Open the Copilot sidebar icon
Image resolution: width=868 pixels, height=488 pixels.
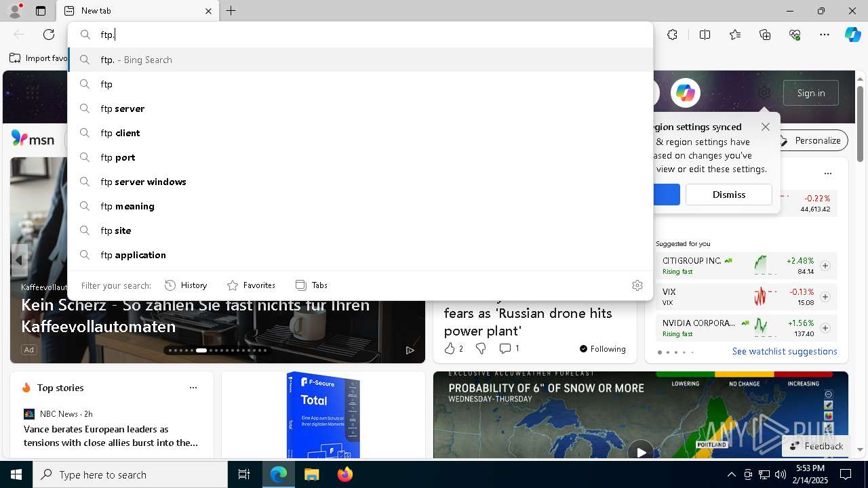(x=852, y=35)
